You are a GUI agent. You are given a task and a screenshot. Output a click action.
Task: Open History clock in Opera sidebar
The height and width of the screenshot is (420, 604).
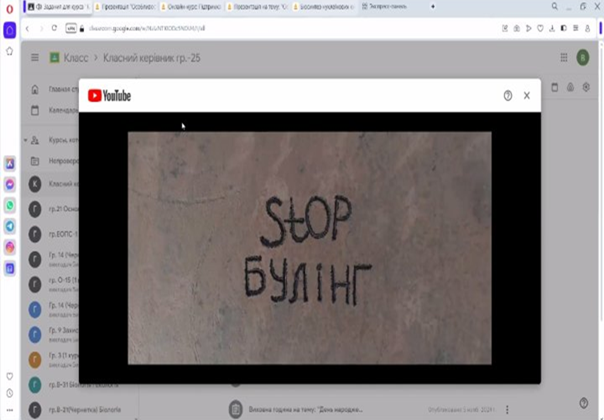[x=10, y=393]
